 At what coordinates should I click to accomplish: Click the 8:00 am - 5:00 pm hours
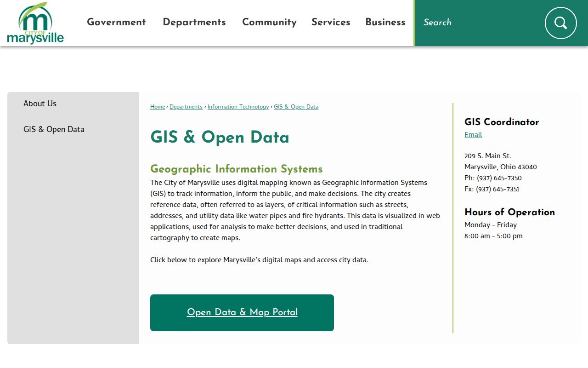pyautogui.click(x=493, y=236)
